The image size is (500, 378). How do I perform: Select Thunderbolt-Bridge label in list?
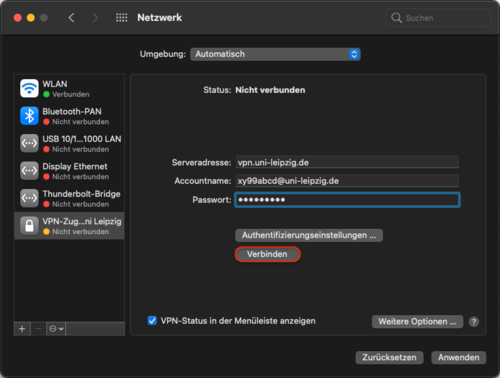click(x=81, y=194)
